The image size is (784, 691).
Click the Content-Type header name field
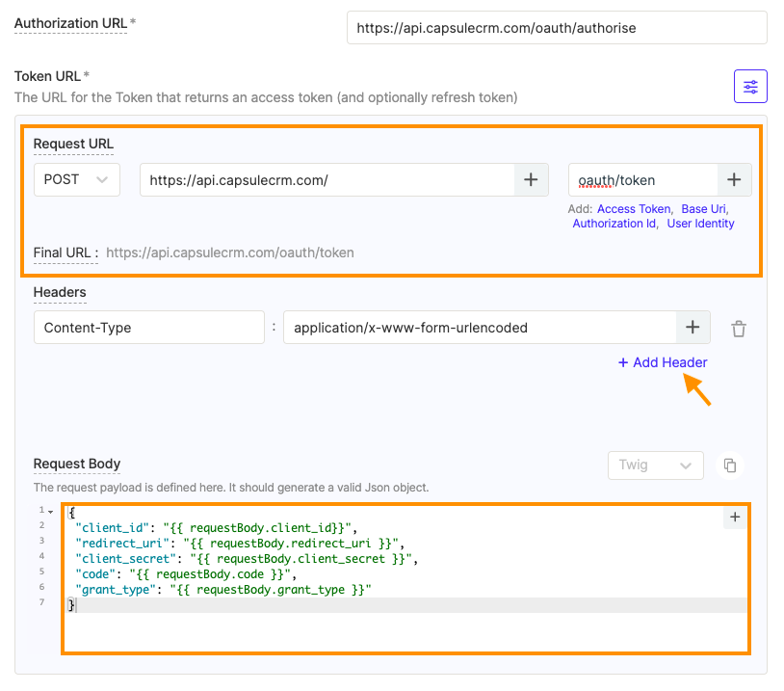coord(149,328)
